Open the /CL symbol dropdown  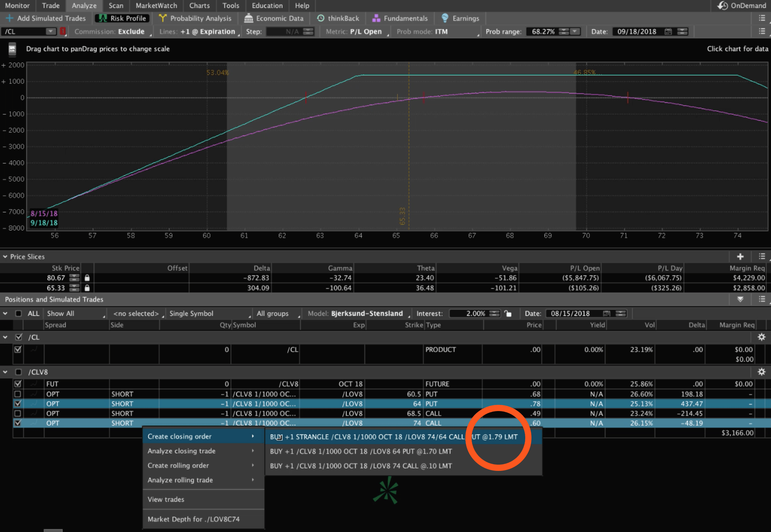coord(50,32)
